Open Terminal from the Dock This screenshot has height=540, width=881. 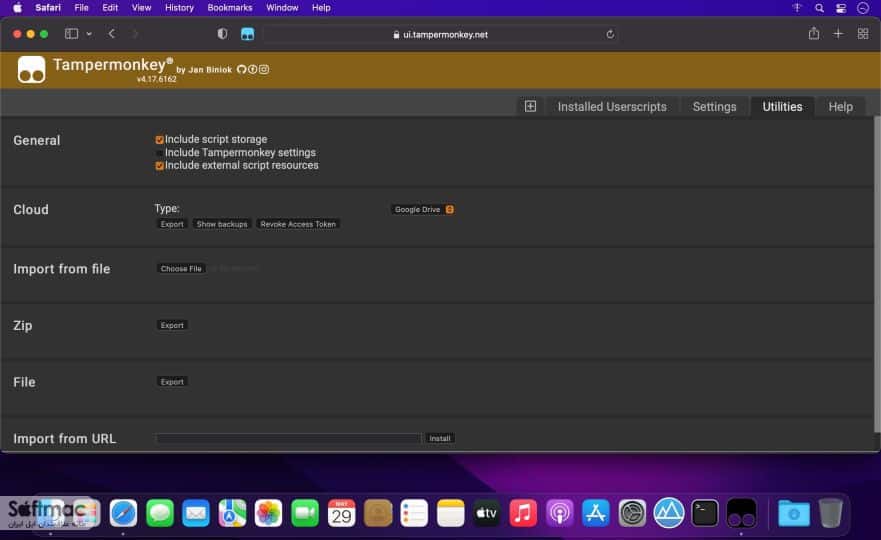pos(705,512)
